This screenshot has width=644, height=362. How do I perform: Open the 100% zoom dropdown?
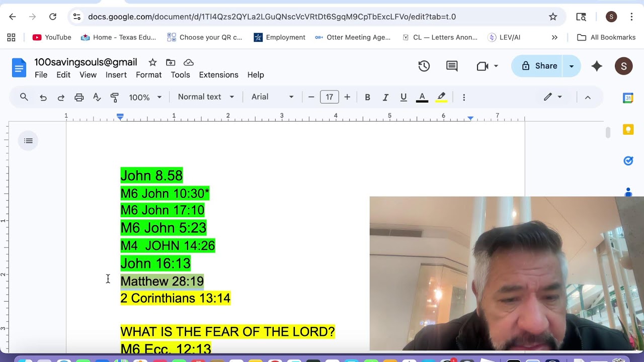pos(145,97)
